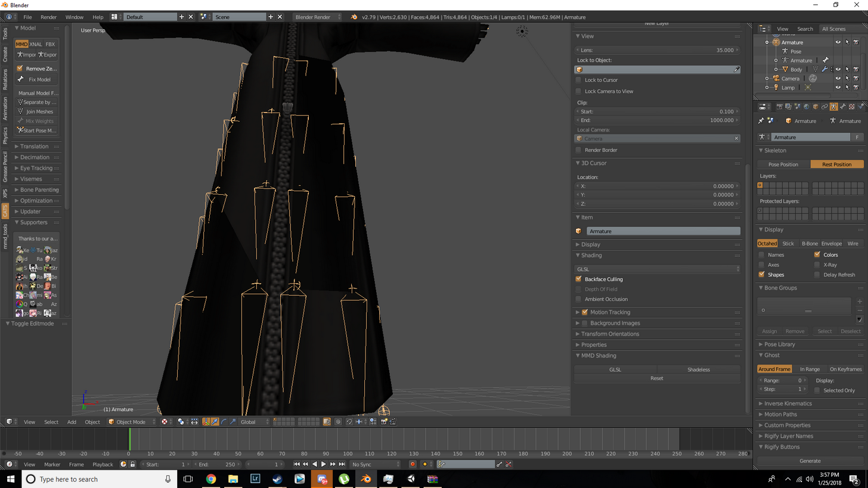Expand the Inverse Kinematics panel
Screen dimensions: 868x488
[788, 403]
